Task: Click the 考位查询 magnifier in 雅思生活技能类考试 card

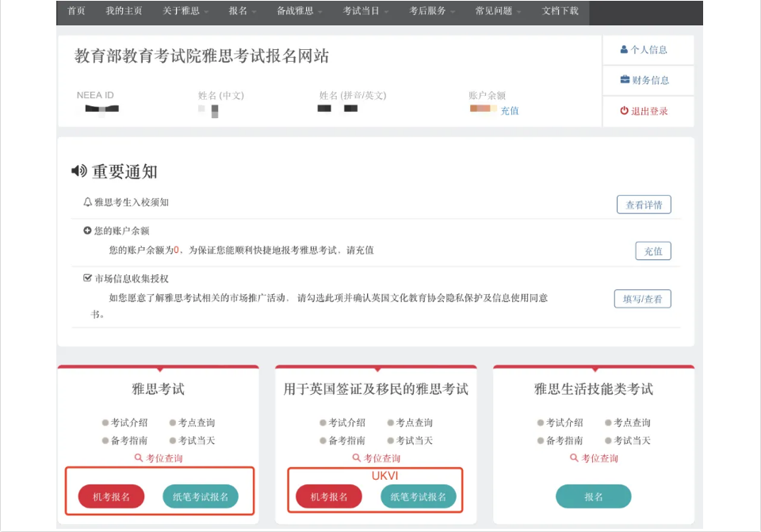Action: coord(574,457)
